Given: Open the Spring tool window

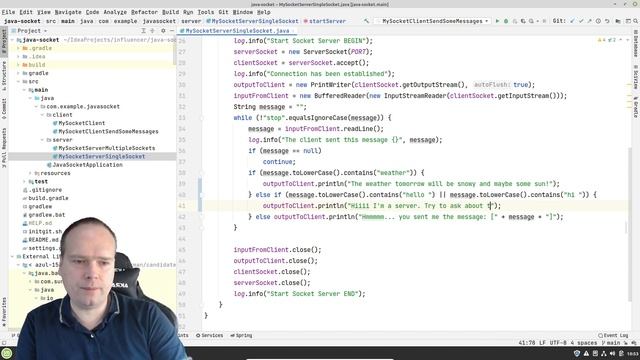Looking at the screenshot, I should point(241,336).
